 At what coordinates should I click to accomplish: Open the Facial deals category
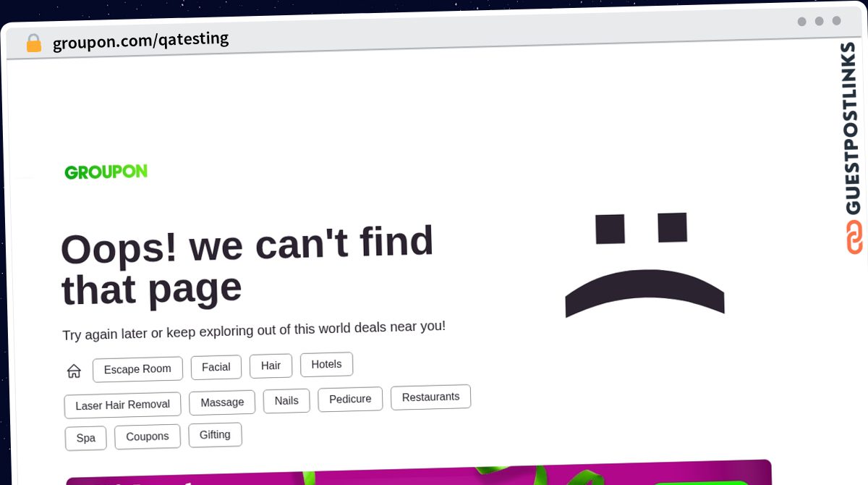click(x=216, y=367)
